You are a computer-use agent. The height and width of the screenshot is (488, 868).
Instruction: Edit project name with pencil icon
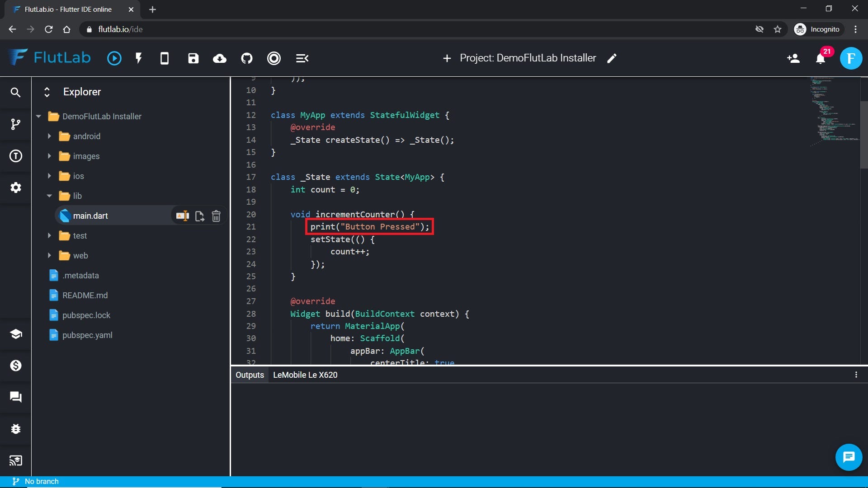pos(612,58)
